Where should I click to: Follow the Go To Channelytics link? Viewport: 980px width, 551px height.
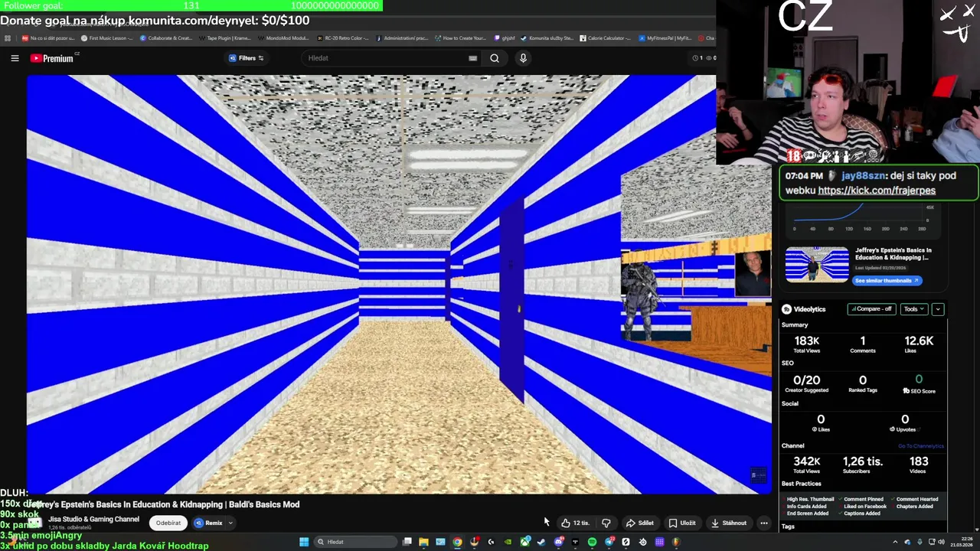(921, 445)
